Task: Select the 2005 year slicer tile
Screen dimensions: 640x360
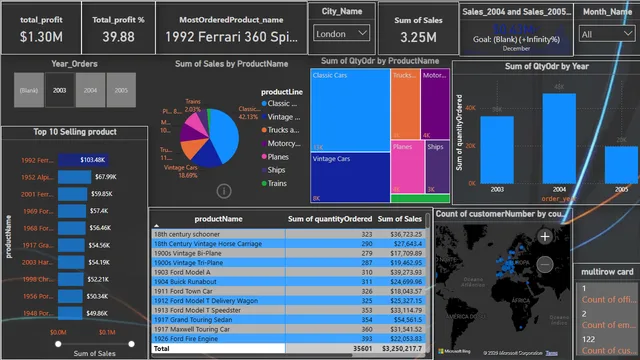Action: coord(121,90)
